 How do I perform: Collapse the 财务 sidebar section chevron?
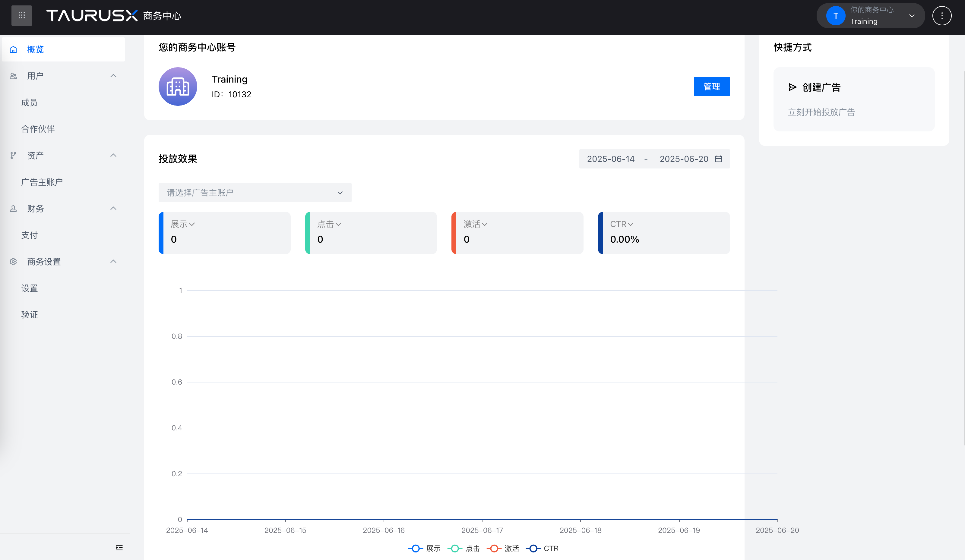(113, 209)
